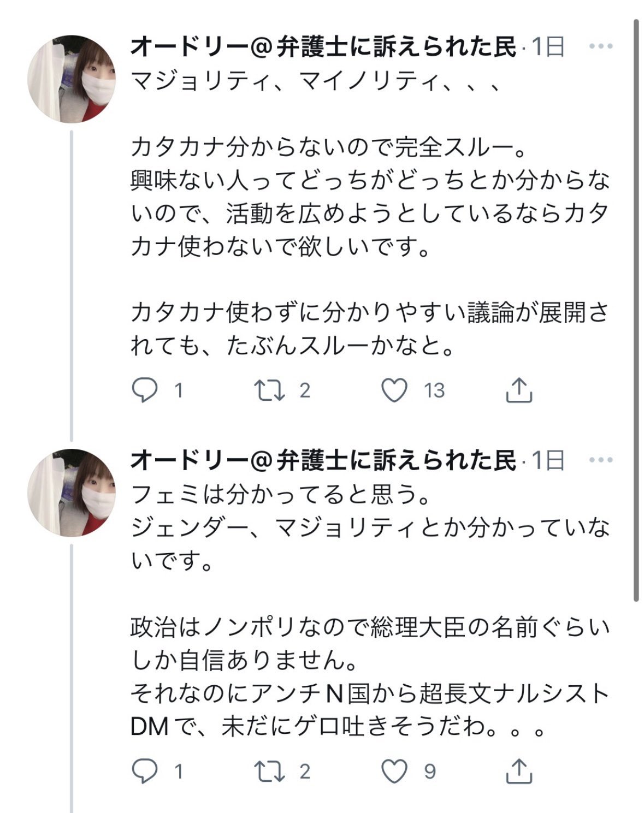Open the second tweet's author name オードリー

coord(323,461)
